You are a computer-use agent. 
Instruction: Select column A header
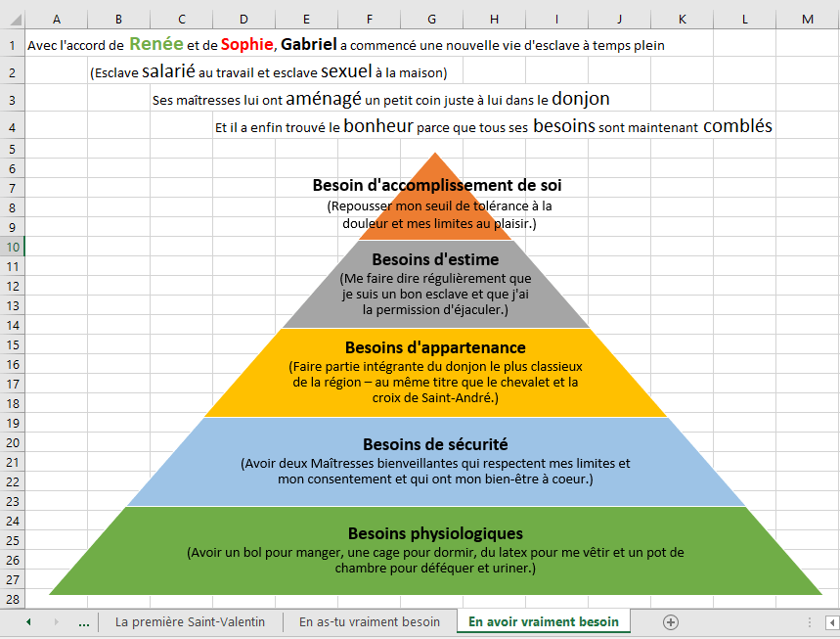pyautogui.click(x=56, y=20)
